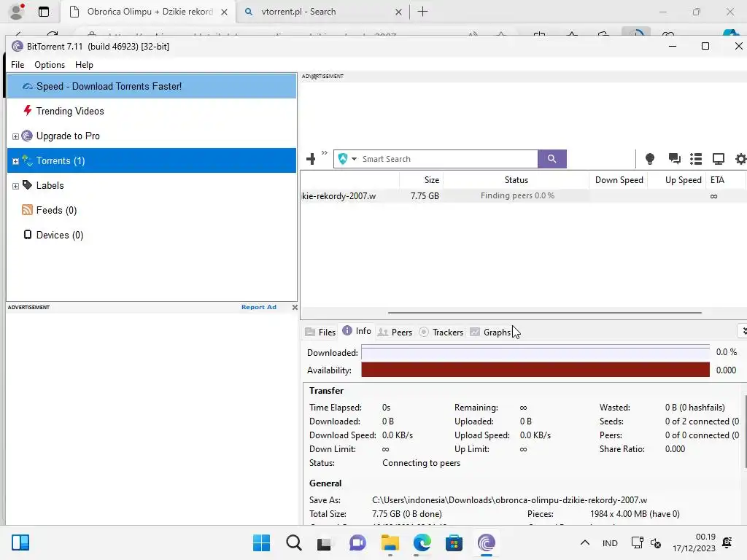747x560 pixels.
Task: Switch to the vtorrent.pl - Search browser tab
Action: (x=322, y=12)
